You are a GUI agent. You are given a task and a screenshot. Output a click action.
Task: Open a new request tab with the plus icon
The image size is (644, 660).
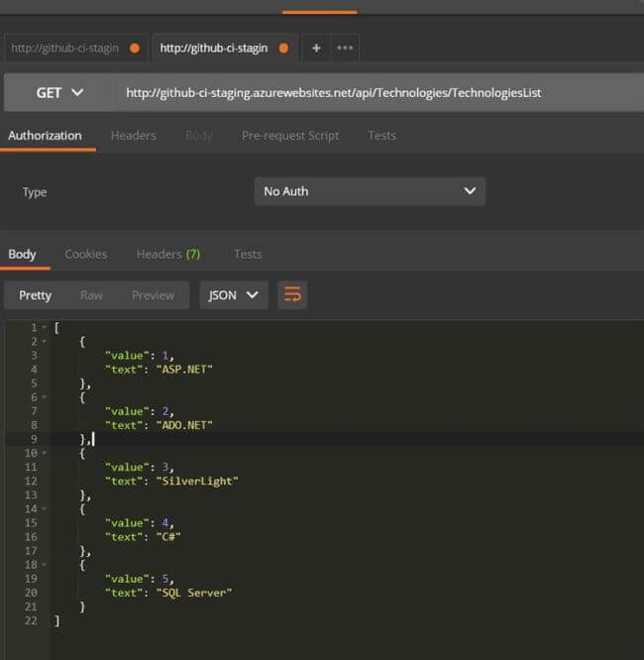point(316,49)
